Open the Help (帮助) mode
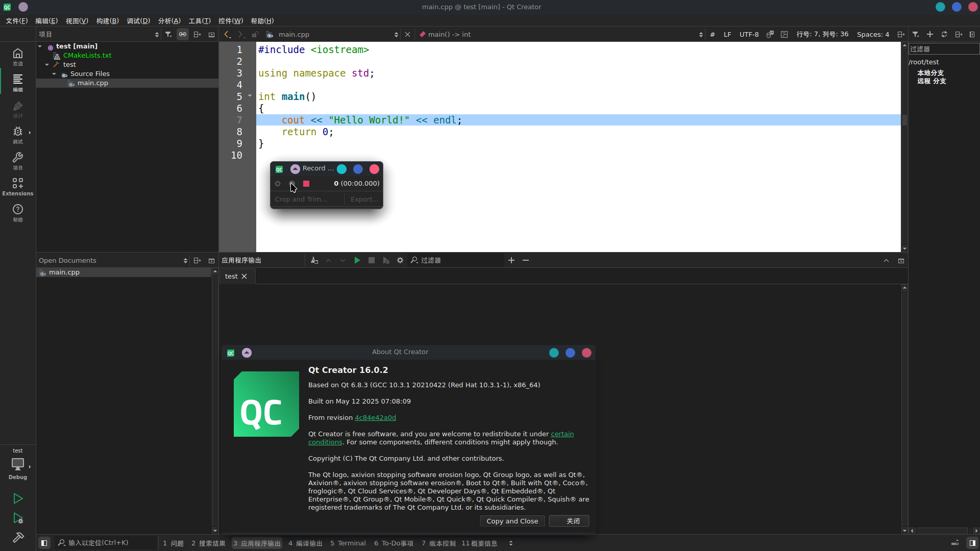 [18, 213]
